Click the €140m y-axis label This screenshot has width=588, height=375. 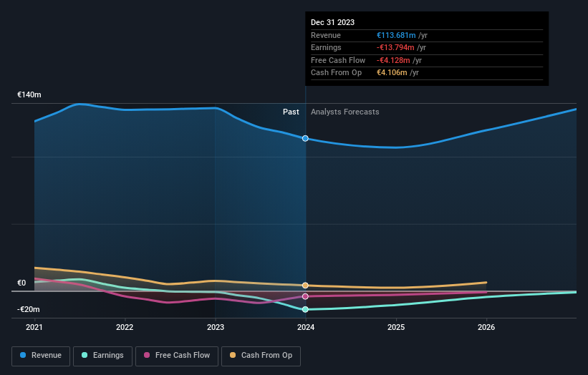pos(29,94)
